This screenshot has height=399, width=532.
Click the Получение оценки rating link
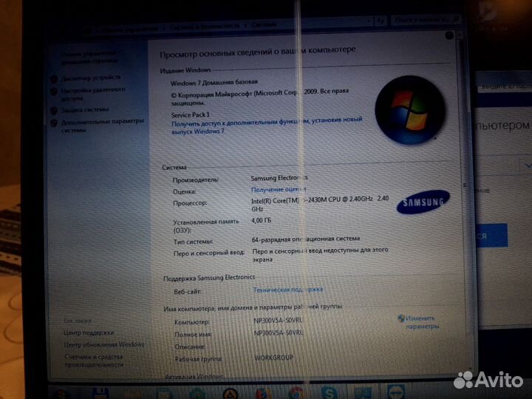[279, 189]
